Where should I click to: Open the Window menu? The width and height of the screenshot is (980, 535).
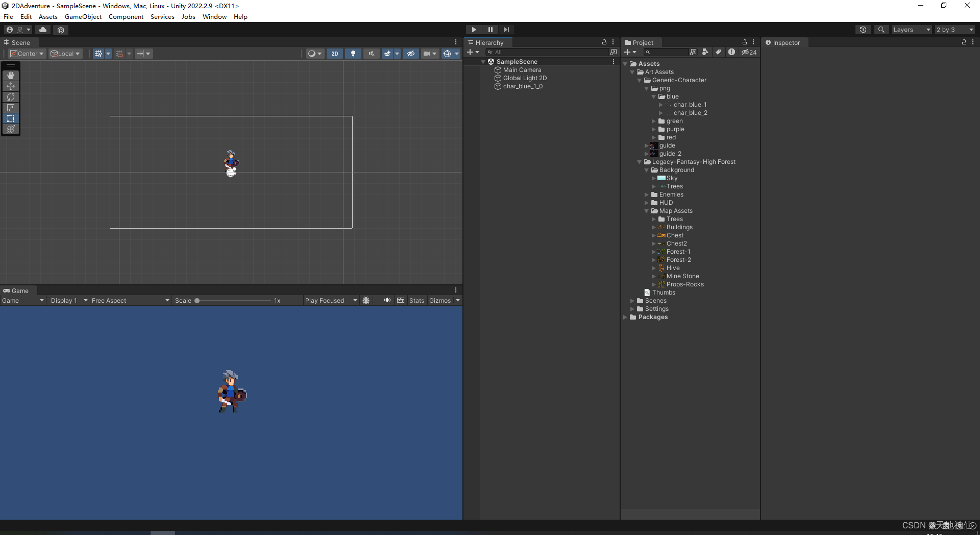click(x=214, y=16)
